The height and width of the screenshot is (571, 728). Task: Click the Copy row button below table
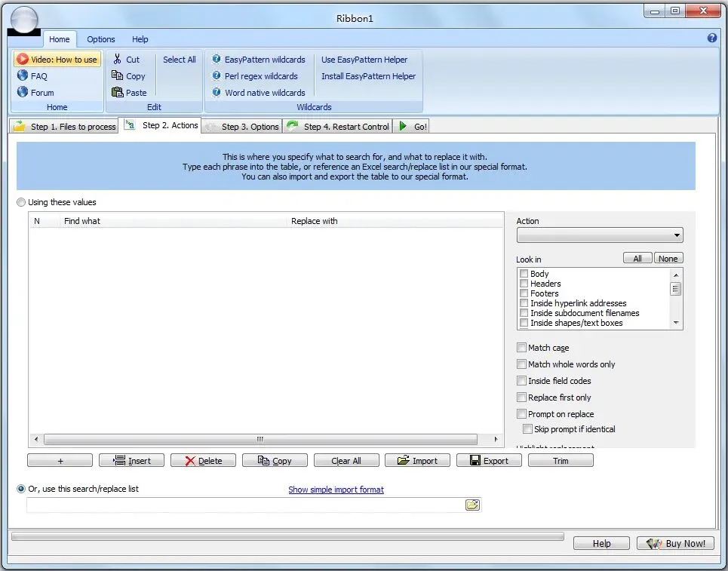pyautogui.click(x=275, y=461)
